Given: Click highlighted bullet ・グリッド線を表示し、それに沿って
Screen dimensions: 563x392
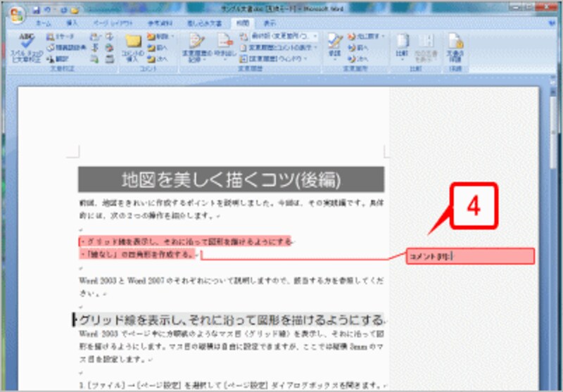Looking at the screenshot, I should tap(185, 241).
